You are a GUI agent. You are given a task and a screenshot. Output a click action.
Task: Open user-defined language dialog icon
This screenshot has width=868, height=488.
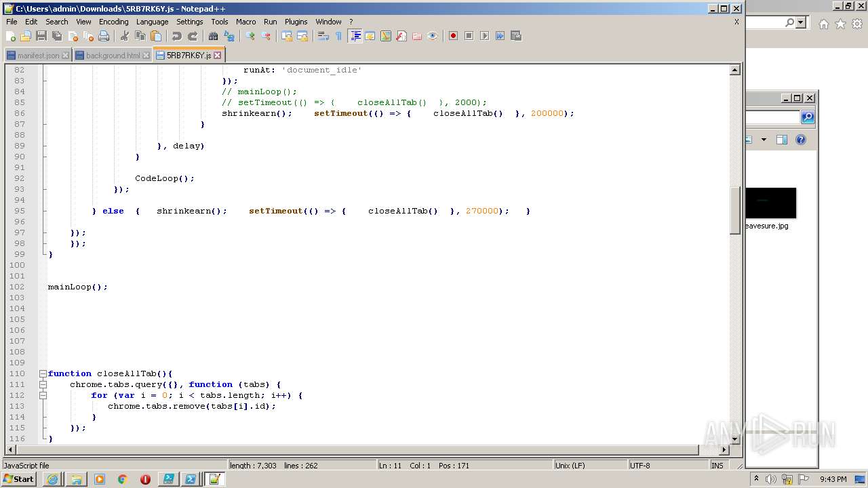click(x=370, y=36)
